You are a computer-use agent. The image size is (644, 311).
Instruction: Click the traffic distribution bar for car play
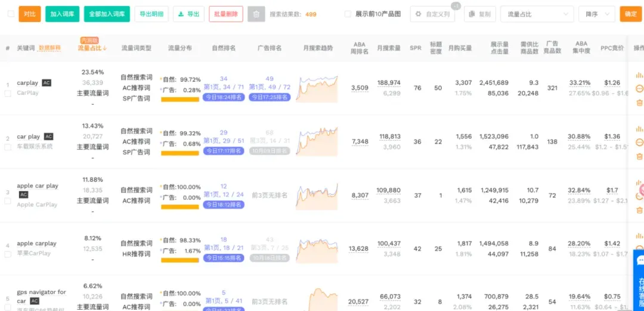click(180, 153)
